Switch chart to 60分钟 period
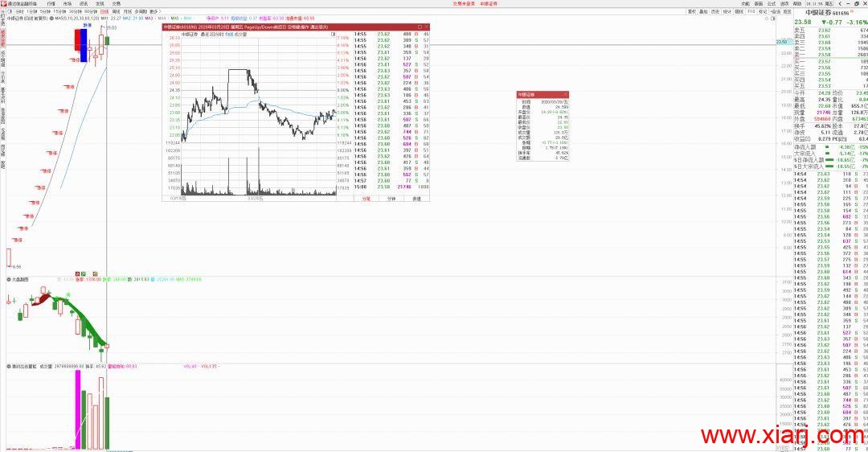 pos(90,11)
